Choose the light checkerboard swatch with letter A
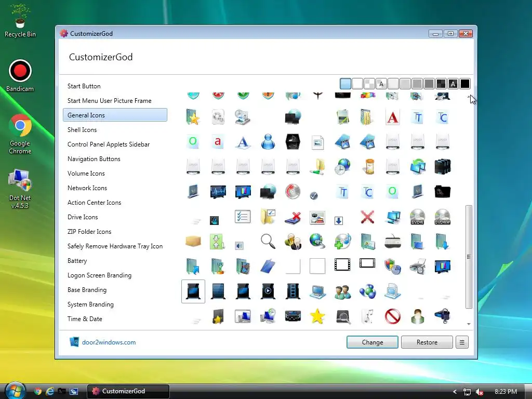532x399 pixels. [x=381, y=84]
